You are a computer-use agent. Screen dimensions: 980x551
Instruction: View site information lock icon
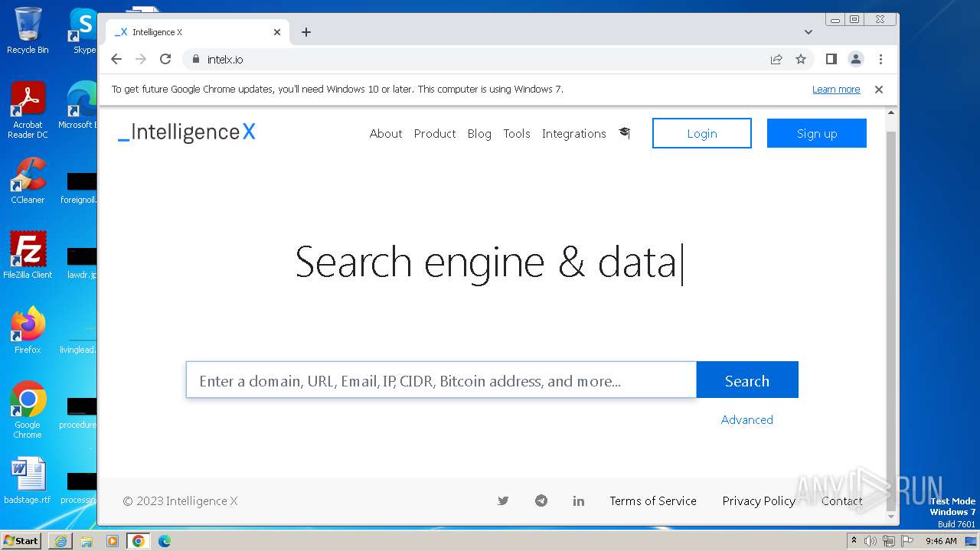pyautogui.click(x=195, y=59)
